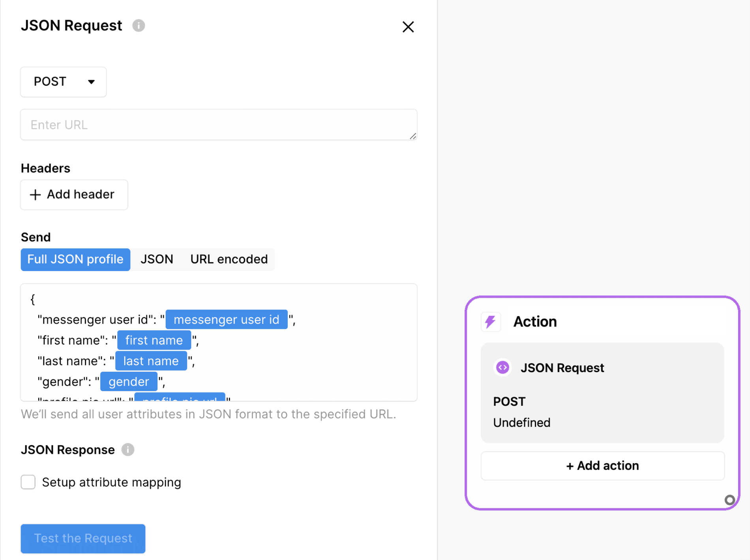Click the Test the Request button
The width and height of the screenshot is (750, 560).
click(x=83, y=538)
